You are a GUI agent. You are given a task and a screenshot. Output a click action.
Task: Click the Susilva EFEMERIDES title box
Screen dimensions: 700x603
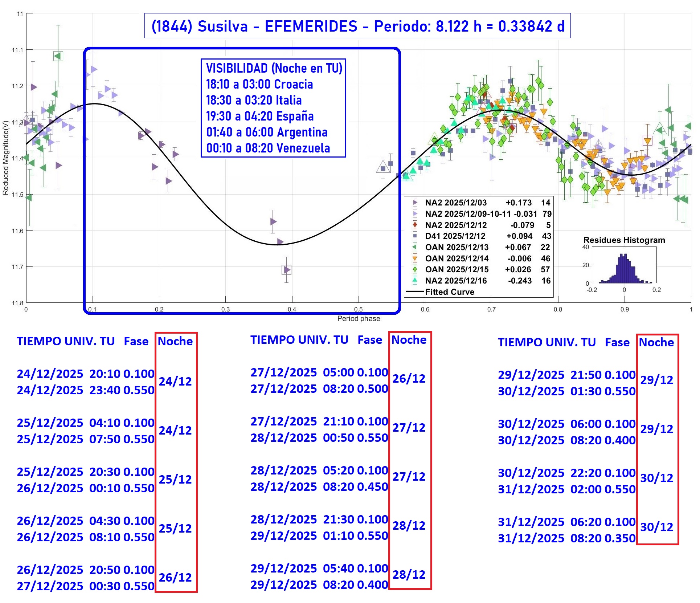pos(357,26)
